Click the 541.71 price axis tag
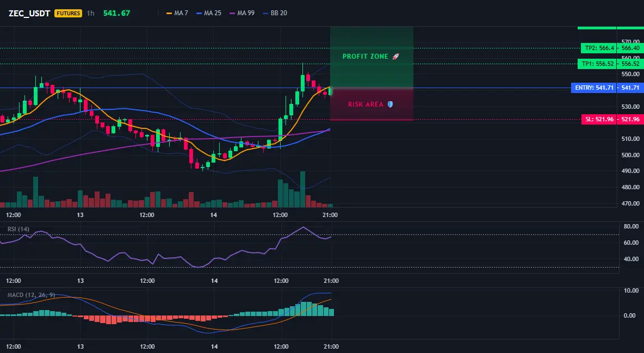 630,88
